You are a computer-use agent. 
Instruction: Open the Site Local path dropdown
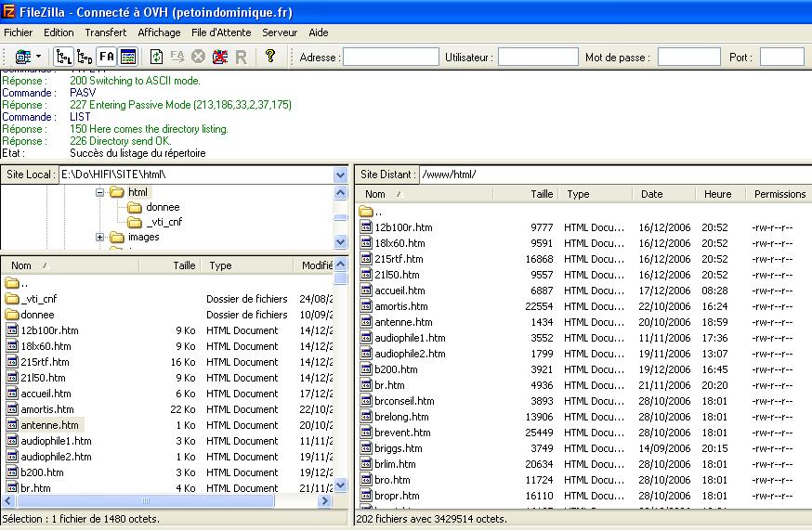[x=340, y=175]
